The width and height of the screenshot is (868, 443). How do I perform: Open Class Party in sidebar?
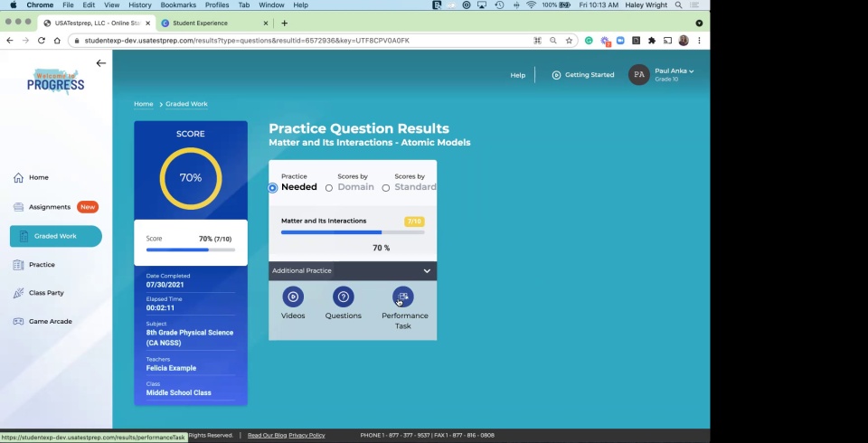click(x=39, y=293)
